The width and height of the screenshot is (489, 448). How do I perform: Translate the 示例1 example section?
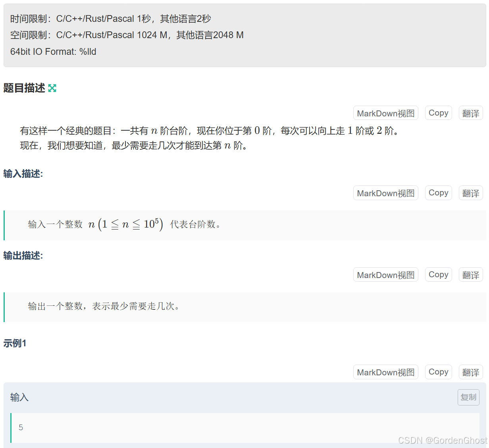coord(470,372)
